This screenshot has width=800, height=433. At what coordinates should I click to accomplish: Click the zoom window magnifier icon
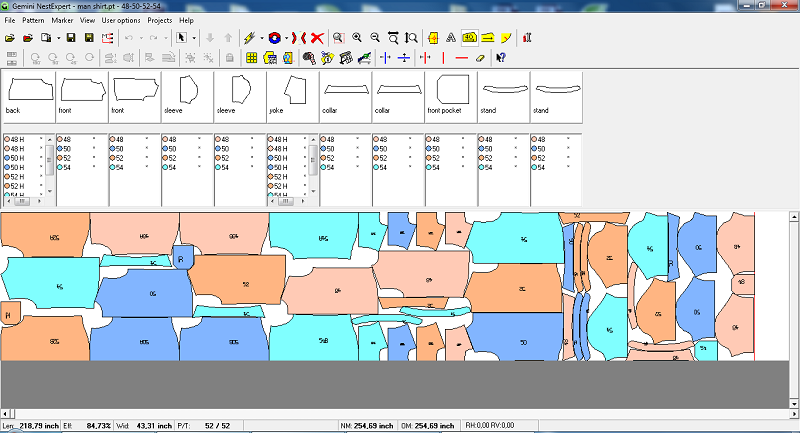pyautogui.click(x=338, y=38)
